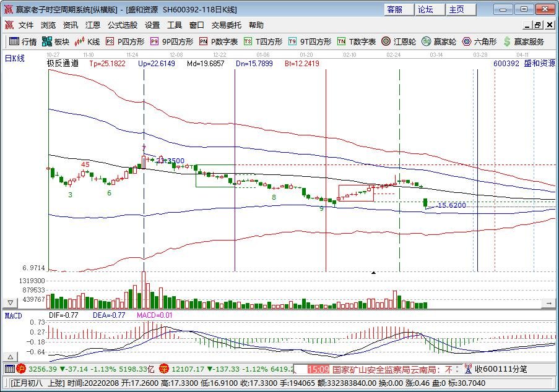Open the 文件 menu
The width and height of the screenshot is (559, 392).
click(26, 25)
